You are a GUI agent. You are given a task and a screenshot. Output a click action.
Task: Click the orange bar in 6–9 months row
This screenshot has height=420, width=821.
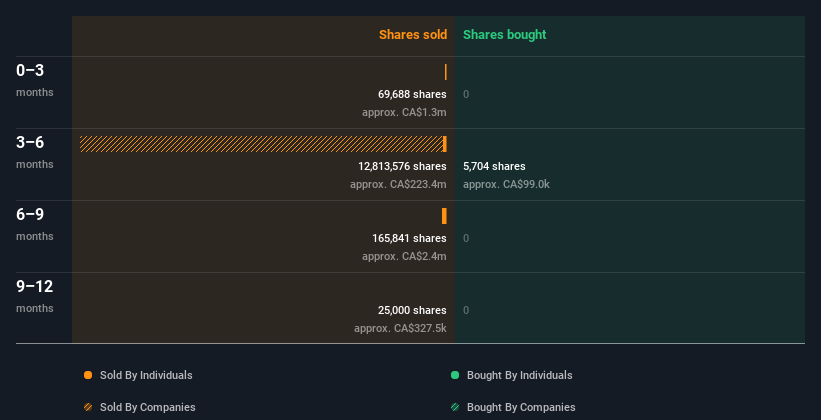click(444, 216)
